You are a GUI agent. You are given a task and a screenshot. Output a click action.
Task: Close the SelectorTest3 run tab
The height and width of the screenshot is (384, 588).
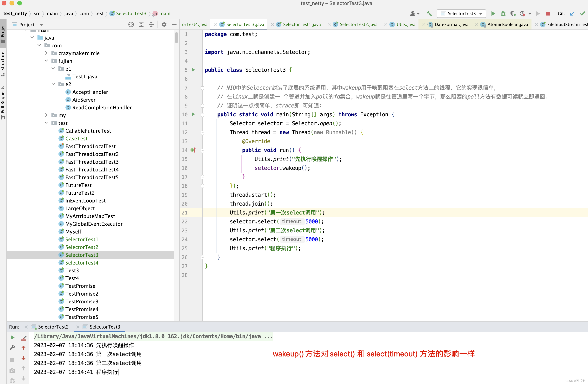pos(78,327)
